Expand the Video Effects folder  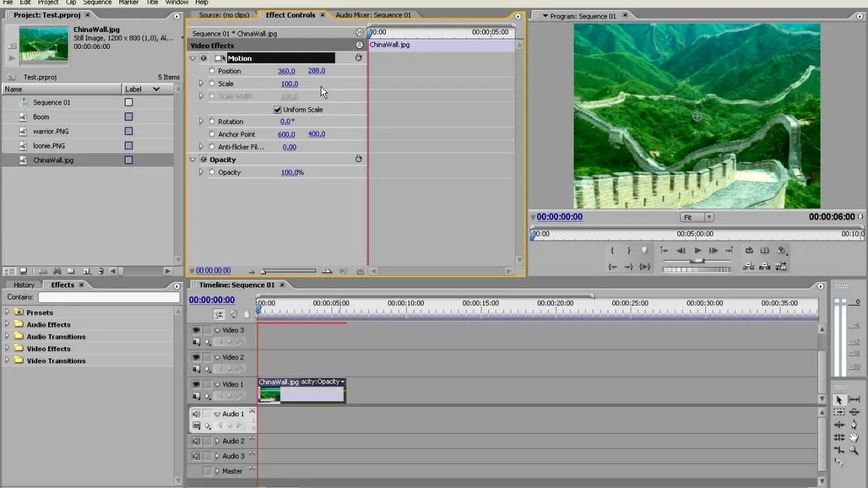pos(7,348)
